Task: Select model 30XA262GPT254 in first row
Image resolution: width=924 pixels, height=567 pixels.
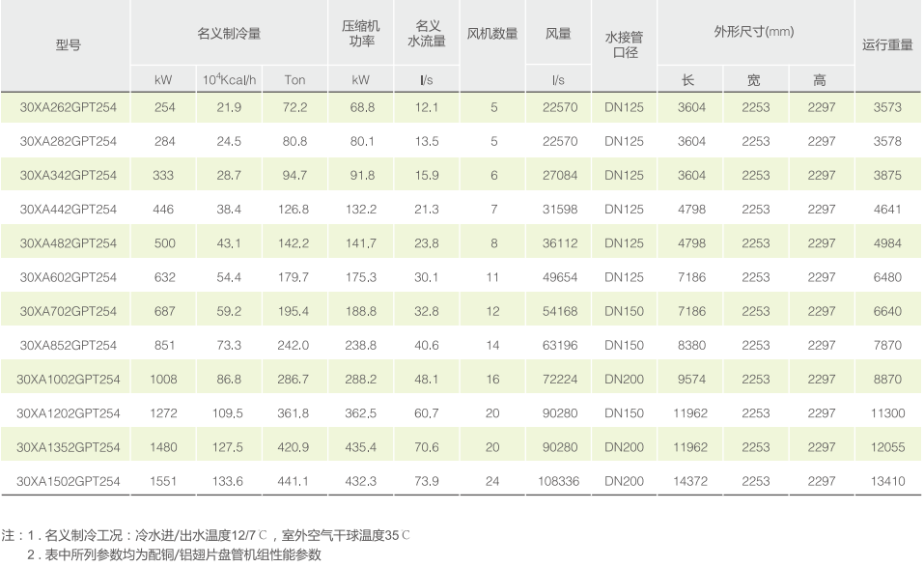Action: 68,107
